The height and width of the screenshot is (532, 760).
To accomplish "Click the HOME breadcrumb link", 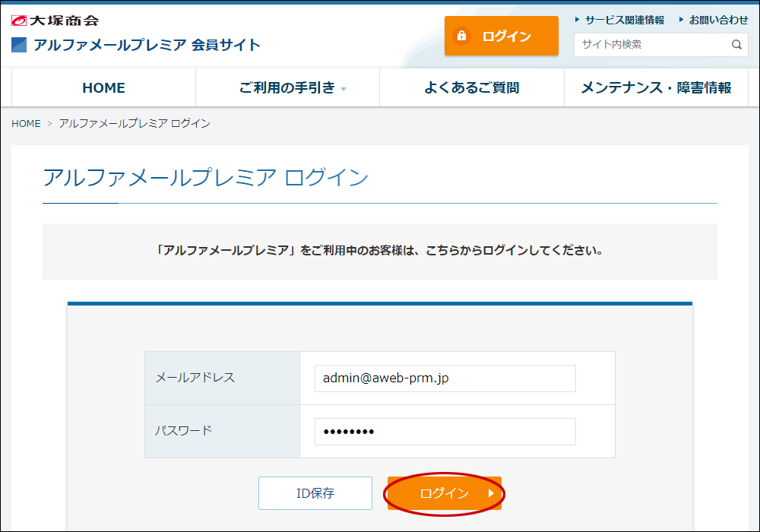I will click(x=26, y=124).
